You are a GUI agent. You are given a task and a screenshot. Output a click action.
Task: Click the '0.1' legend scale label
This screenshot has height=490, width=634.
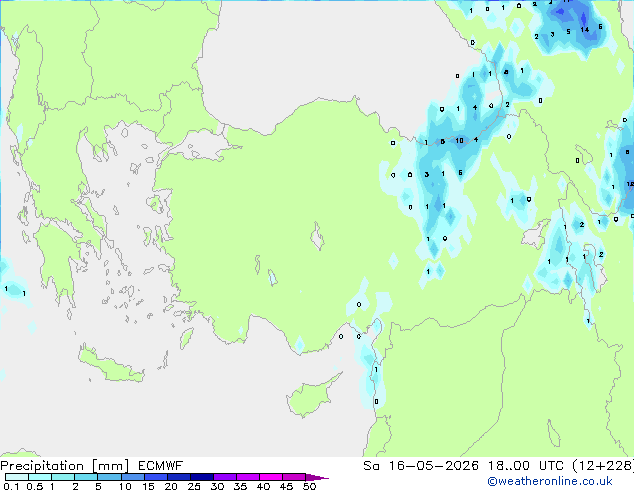tap(11, 486)
